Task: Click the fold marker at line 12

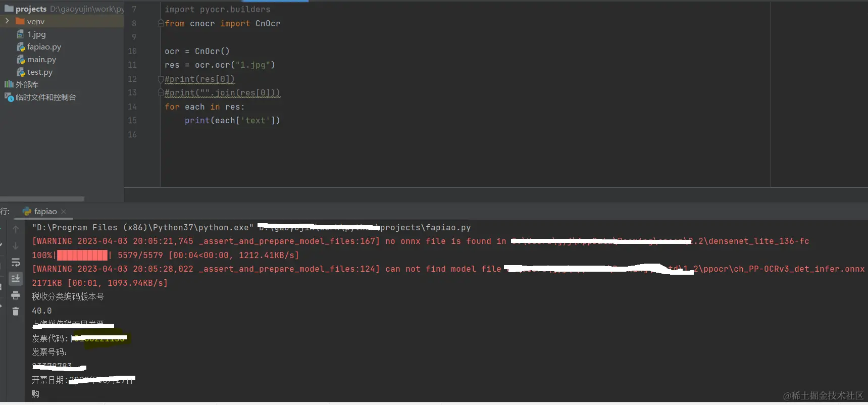Action: click(x=161, y=79)
